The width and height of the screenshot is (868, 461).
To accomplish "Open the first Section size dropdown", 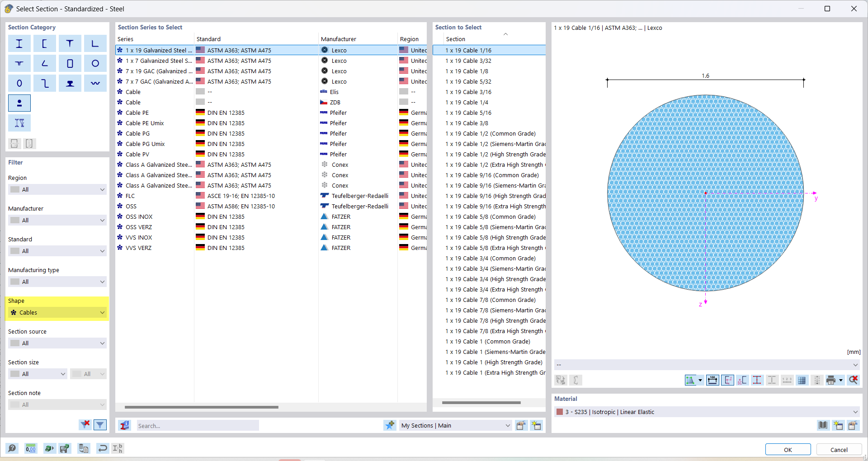I will coord(38,374).
